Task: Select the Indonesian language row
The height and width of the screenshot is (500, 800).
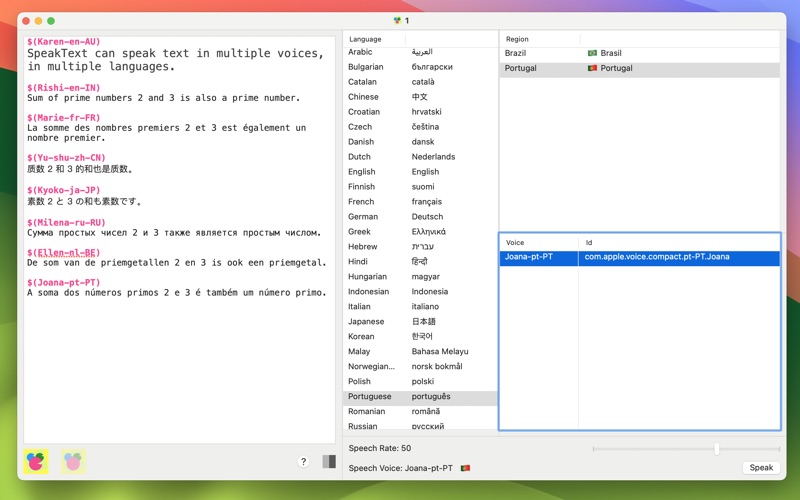Action: [x=420, y=291]
